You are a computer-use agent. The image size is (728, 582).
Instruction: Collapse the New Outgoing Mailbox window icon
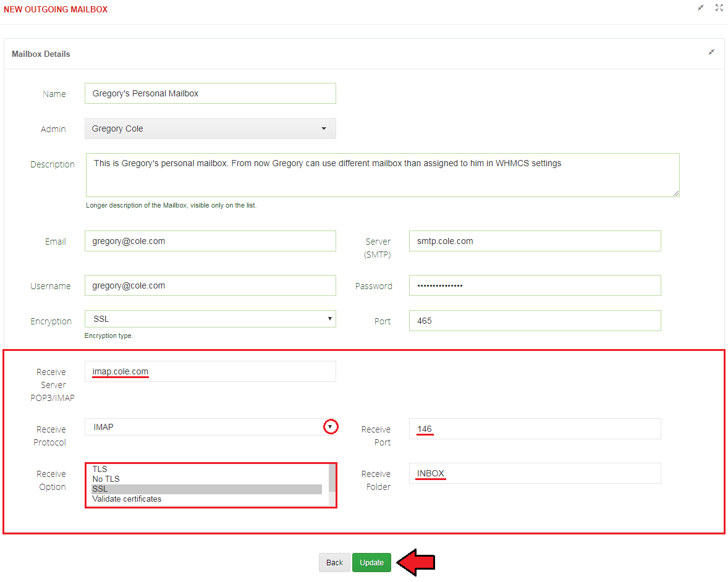coord(701,7)
